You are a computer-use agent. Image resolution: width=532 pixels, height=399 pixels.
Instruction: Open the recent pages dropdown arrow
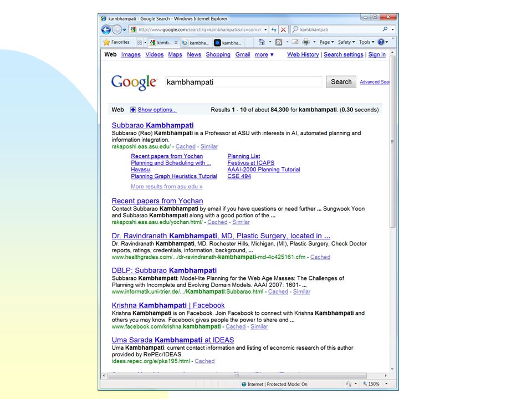[124, 30]
